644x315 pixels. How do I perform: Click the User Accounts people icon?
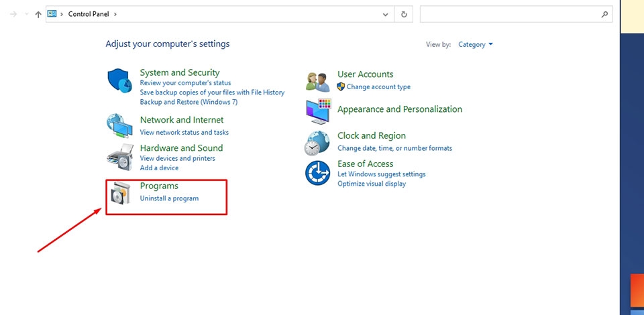[x=317, y=81]
